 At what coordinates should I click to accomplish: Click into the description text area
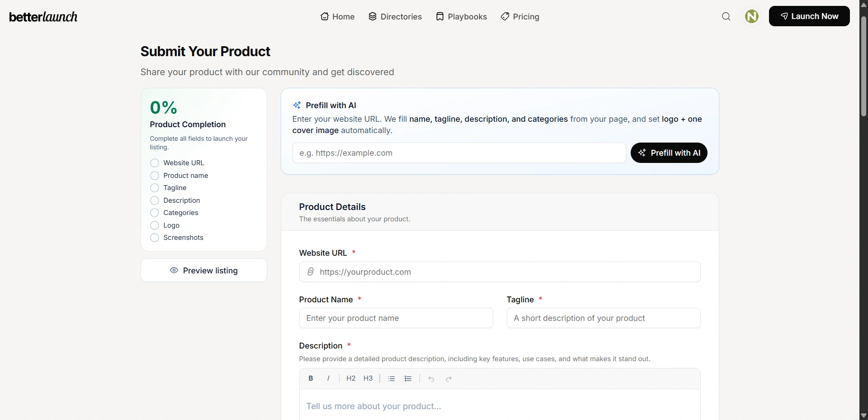[500, 405]
